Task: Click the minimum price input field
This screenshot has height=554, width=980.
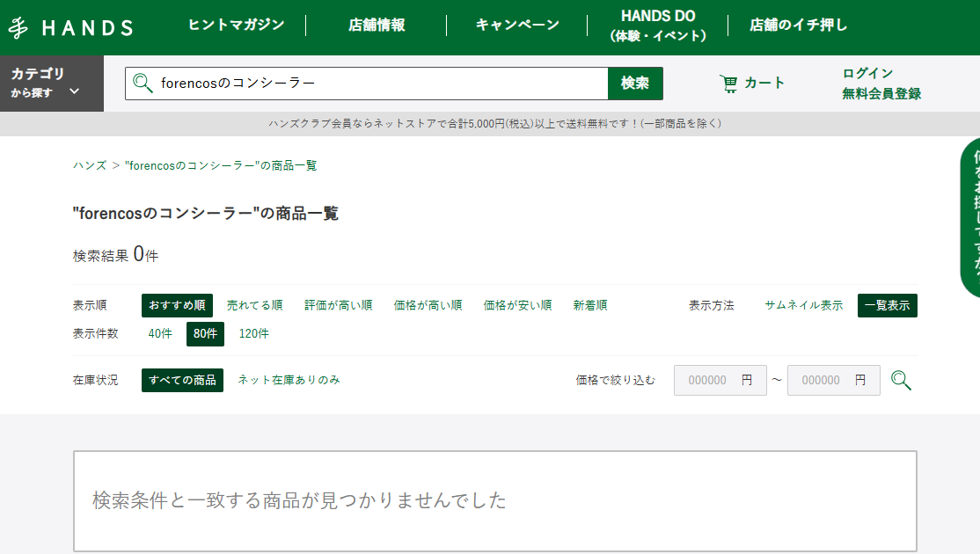Action: point(720,380)
